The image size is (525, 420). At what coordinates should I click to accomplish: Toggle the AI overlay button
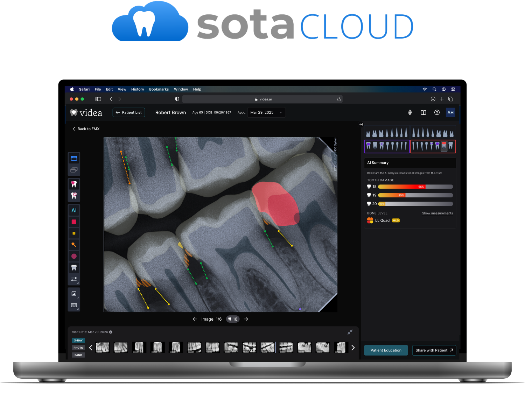click(x=74, y=210)
